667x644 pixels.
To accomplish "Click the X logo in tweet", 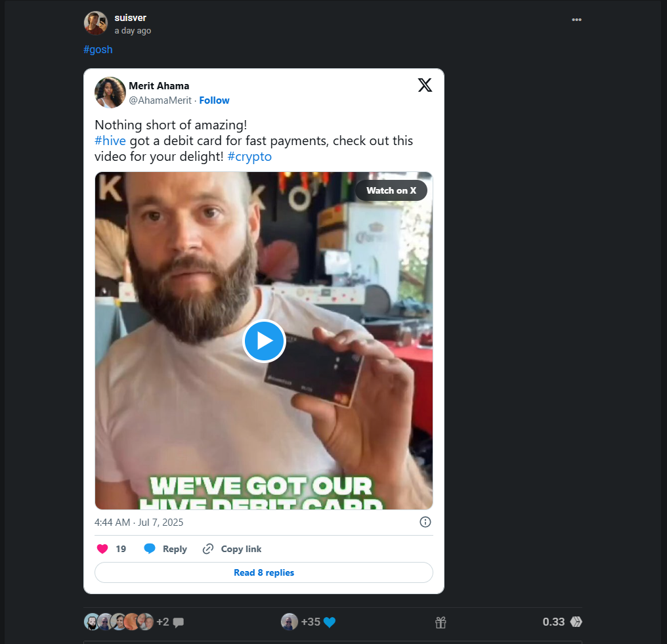I will click(x=425, y=85).
